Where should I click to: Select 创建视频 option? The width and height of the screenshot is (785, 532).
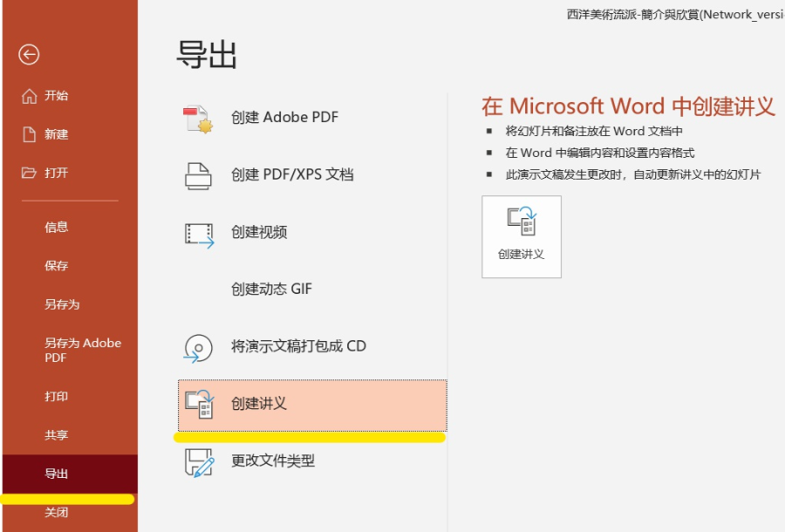click(312, 232)
